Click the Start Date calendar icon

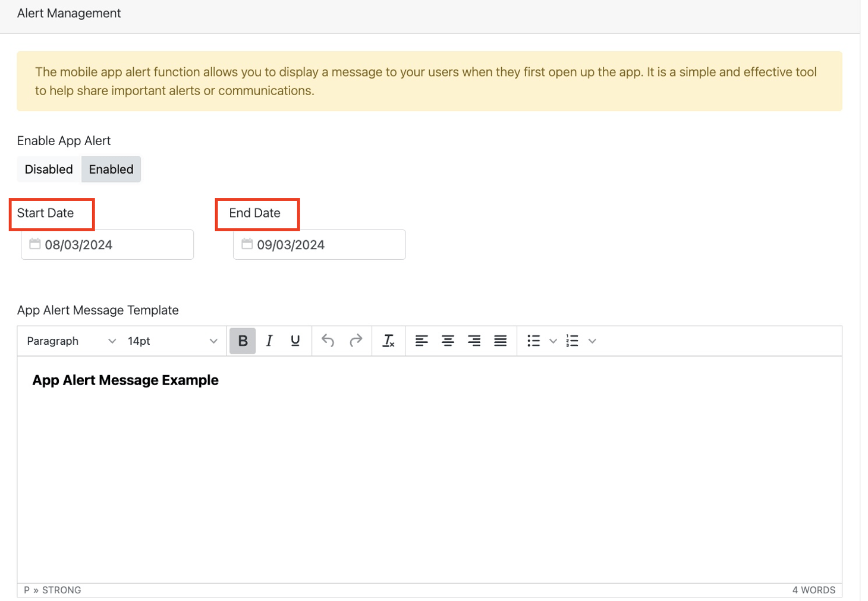35,244
